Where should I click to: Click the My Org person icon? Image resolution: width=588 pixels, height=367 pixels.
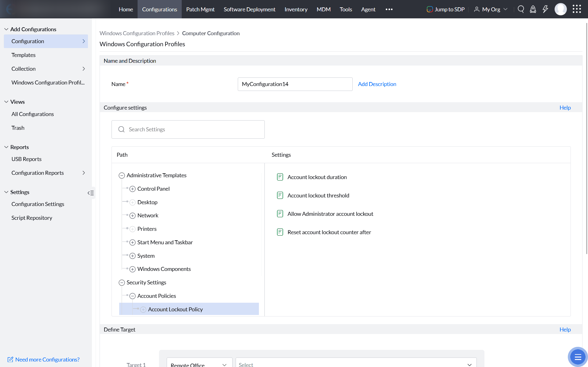[476, 9]
